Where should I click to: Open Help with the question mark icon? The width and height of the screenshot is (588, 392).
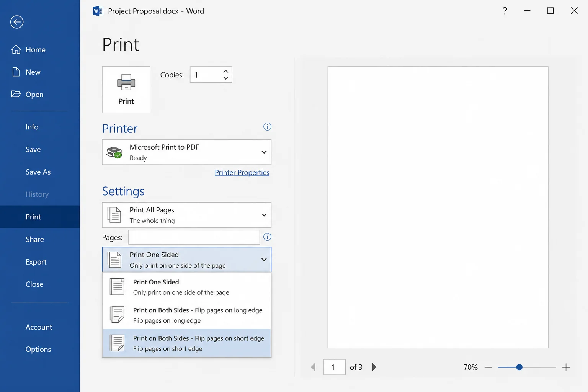point(505,11)
